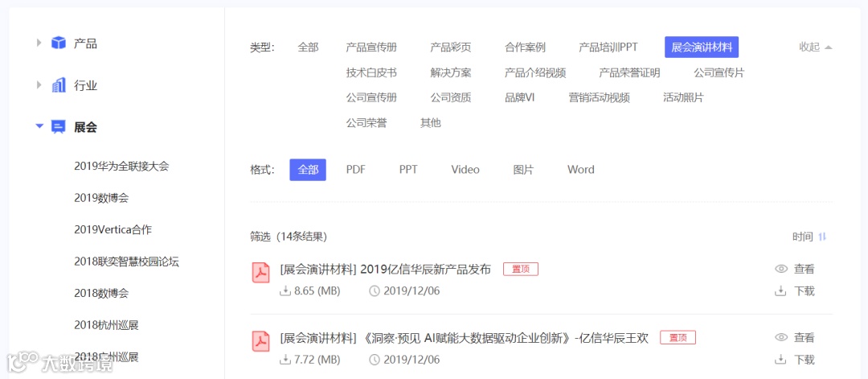Open title 洞察·预见 AI赋能大数据驱动企业创新
This screenshot has width=868, height=379.
464,337
